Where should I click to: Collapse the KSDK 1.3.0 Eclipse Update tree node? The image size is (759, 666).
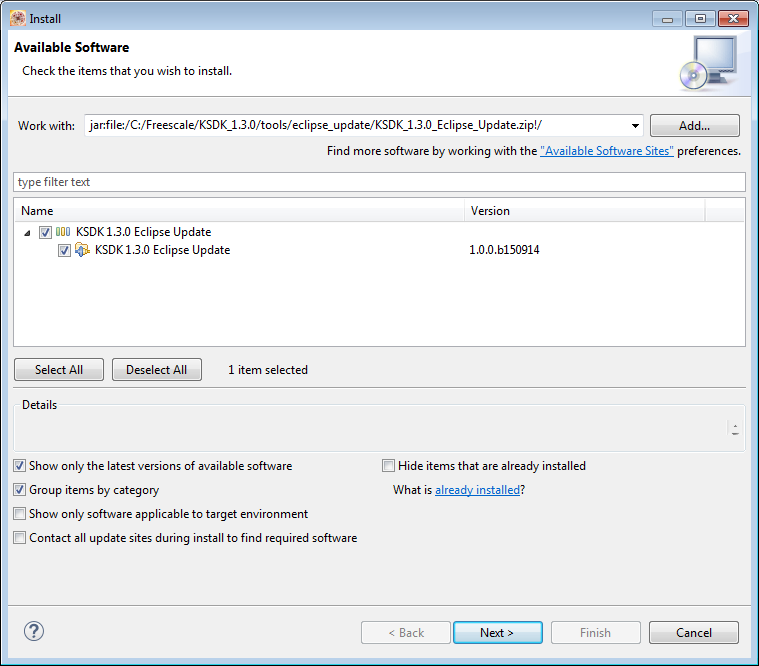click(x=27, y=233)
